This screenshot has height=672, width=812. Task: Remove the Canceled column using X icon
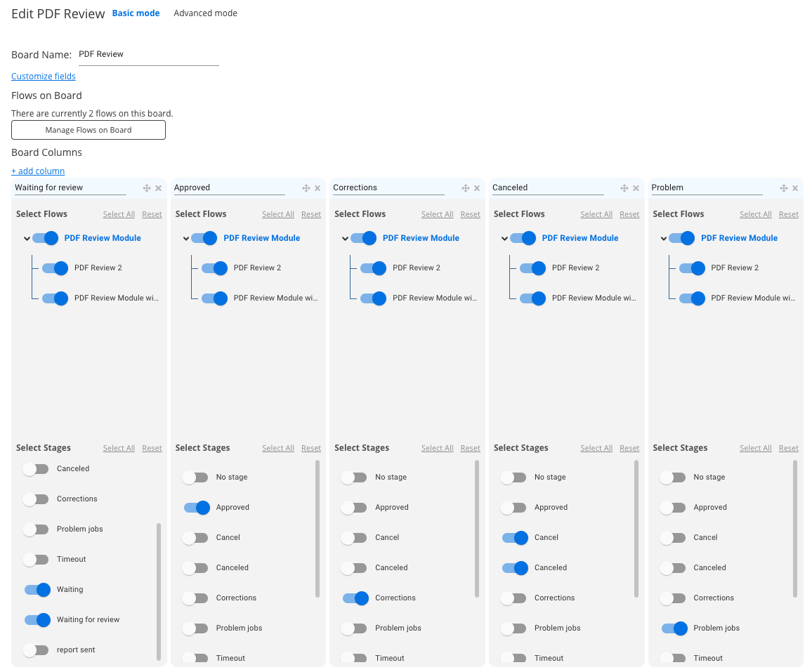[x=636, y=188]
